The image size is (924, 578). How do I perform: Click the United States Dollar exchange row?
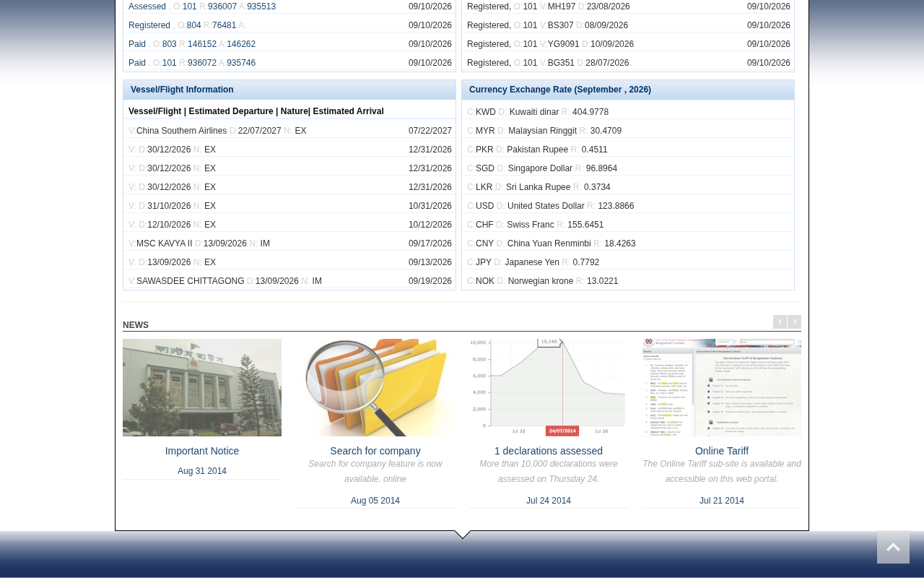[x=628, y=206]
